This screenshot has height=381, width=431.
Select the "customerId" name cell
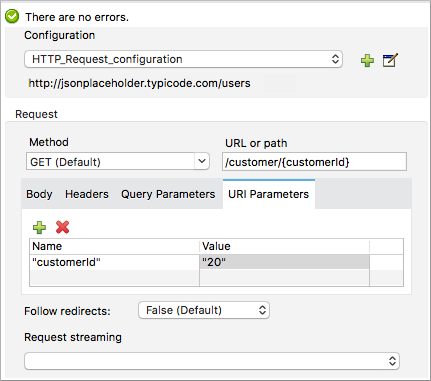[114, 262]
